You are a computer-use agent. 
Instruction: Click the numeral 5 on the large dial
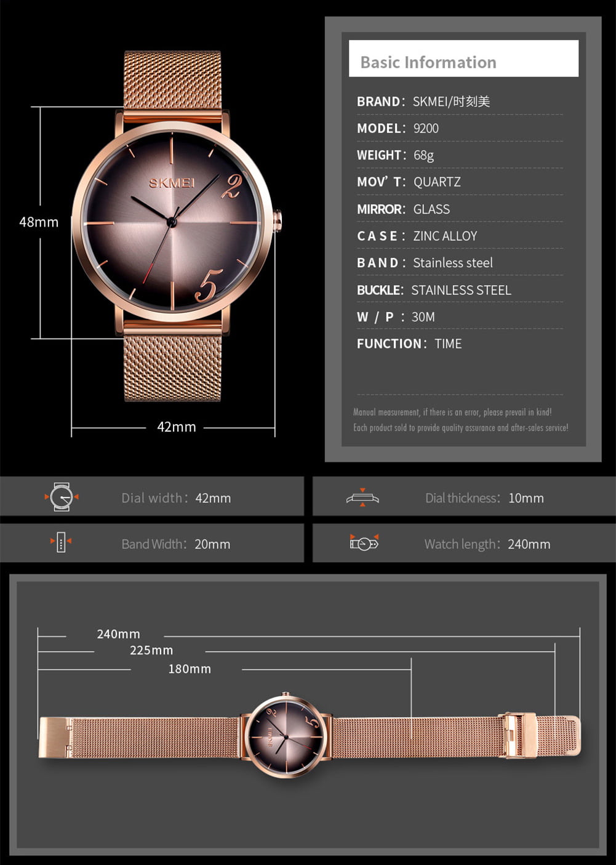(x=207, y=286)
